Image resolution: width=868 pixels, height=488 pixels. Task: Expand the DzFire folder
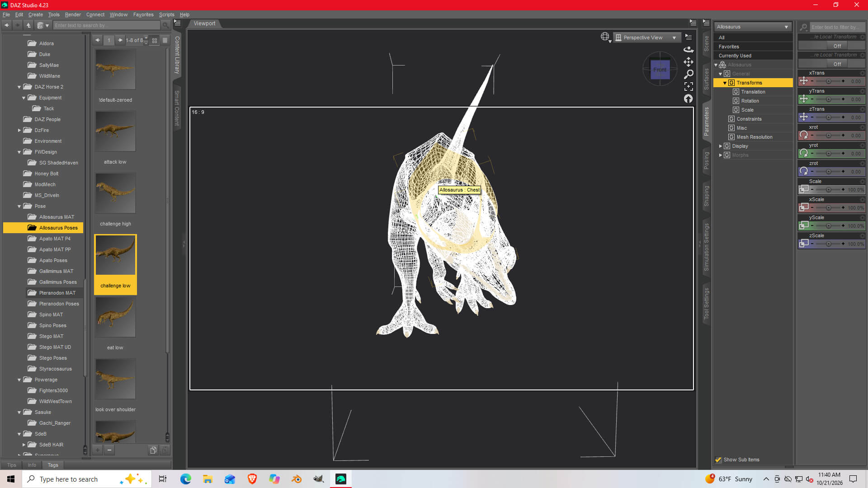(x=19, y=130)
